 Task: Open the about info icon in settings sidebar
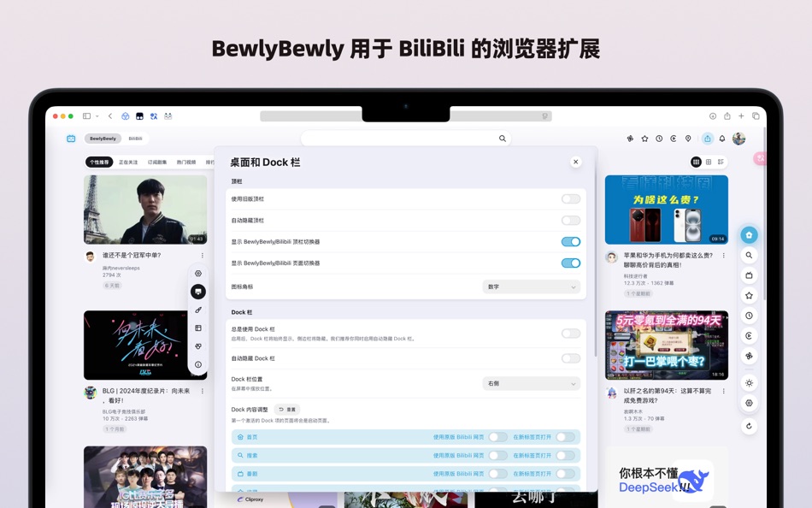[198, 364]
